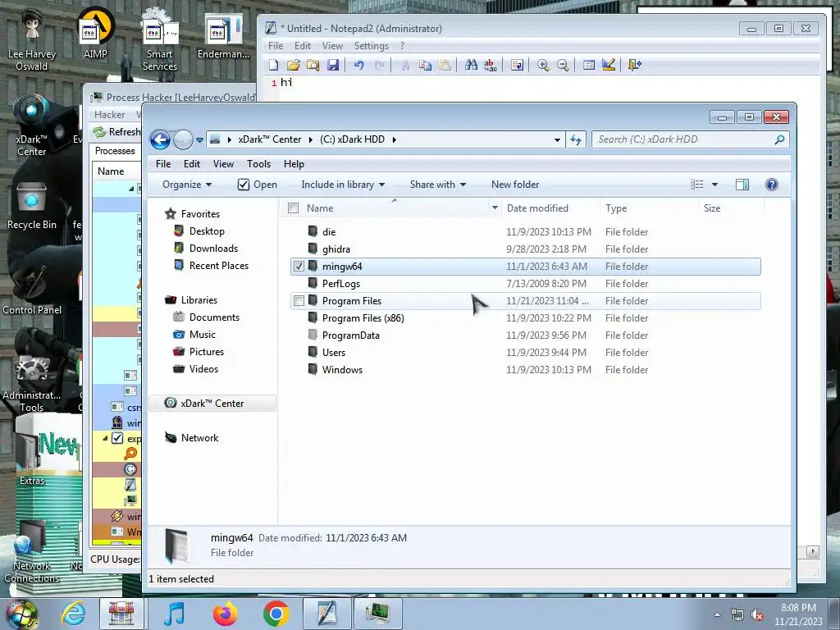This screenshot has width=840, height=630.
Task: Expand the breadcrumb arrow after (C:) xDark HDD
Action: [395, 139]
